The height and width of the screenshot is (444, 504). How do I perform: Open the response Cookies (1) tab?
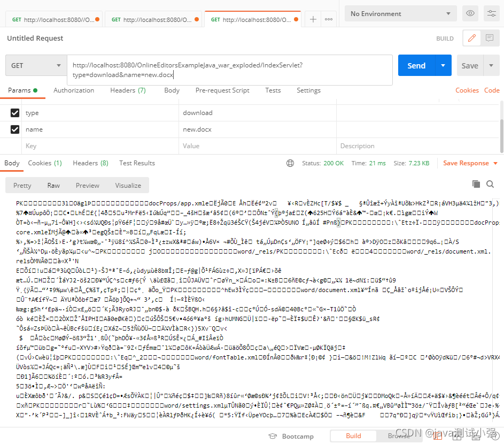pyautogui.click(x=45, y=163)
